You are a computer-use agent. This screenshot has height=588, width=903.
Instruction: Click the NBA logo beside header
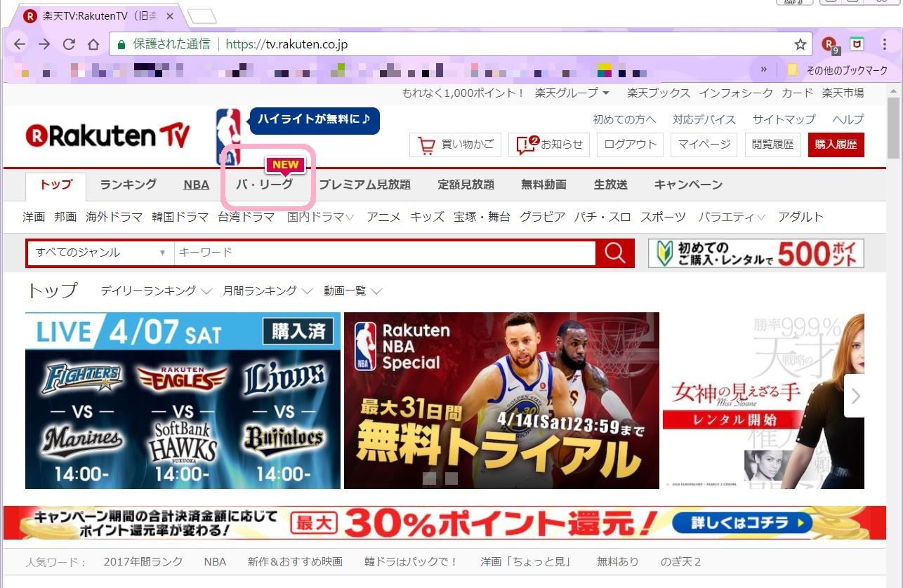[228, 136]
